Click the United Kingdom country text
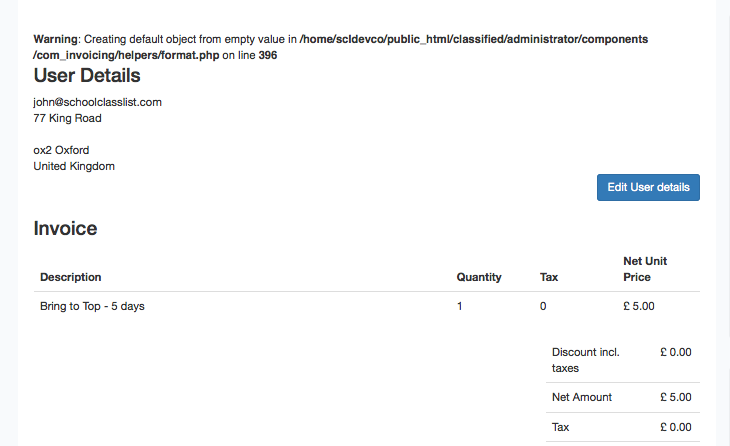Image resolution: width=730 pixels, height=446 pixels. coord(74,166)
